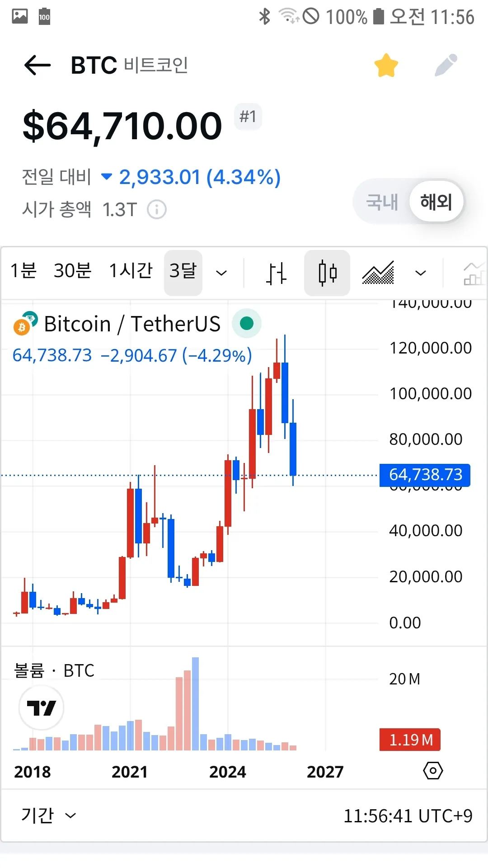Toggle the yellow favorite star

(386, 66)
